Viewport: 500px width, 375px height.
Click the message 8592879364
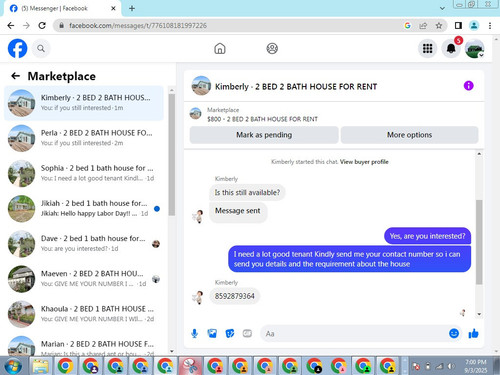coord(234,296)
